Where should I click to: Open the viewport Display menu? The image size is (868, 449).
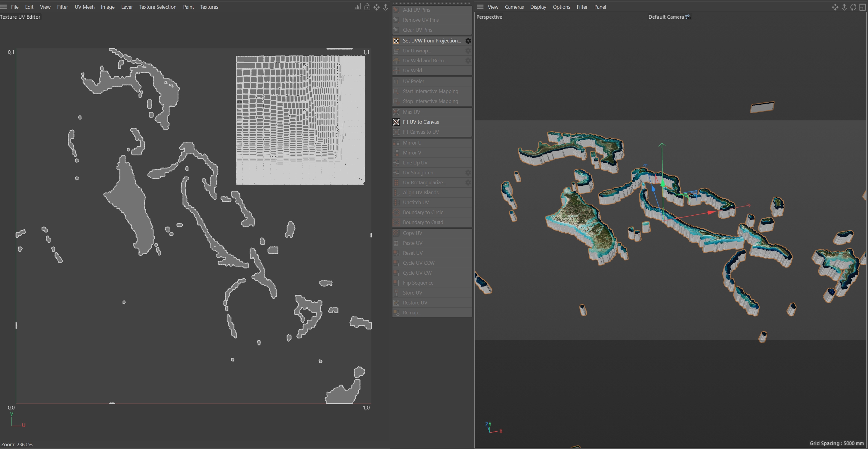coord(538,7)
